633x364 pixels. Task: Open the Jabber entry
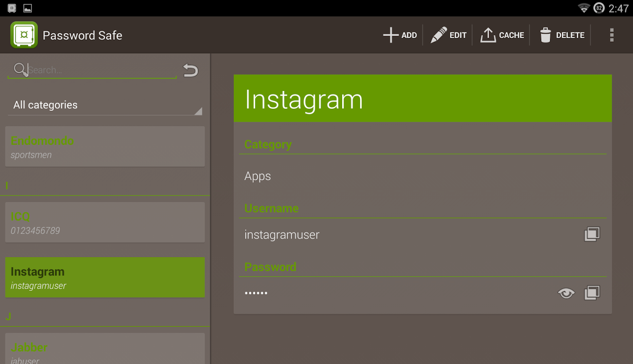pos(105,348)
